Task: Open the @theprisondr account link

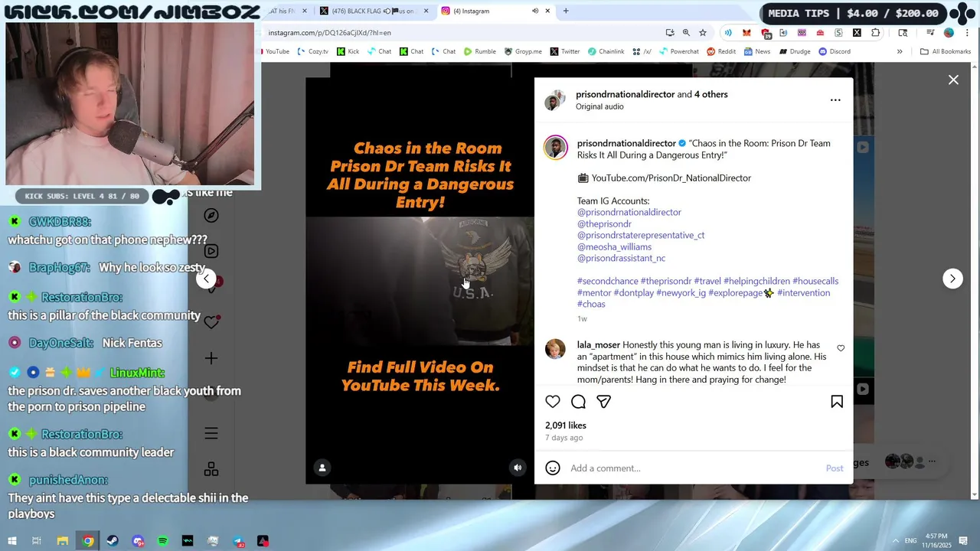Action: tap(604, 223)
